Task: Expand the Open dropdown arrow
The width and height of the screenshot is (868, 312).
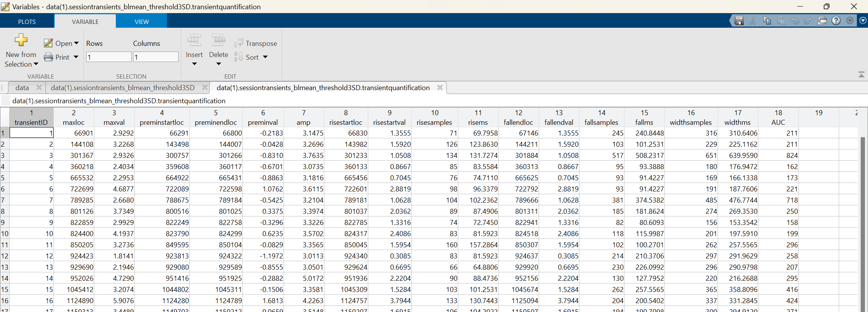Action: coord(76,43)
